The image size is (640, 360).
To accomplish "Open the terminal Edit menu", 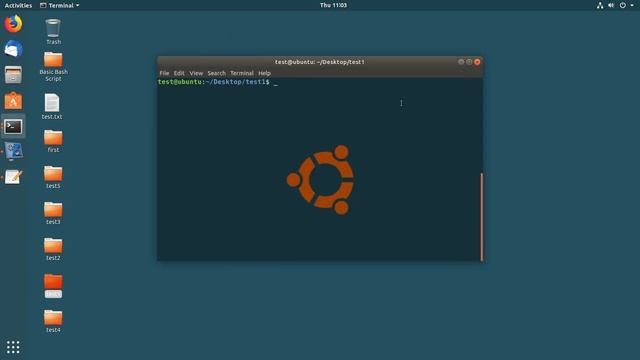I will (179, 73).
